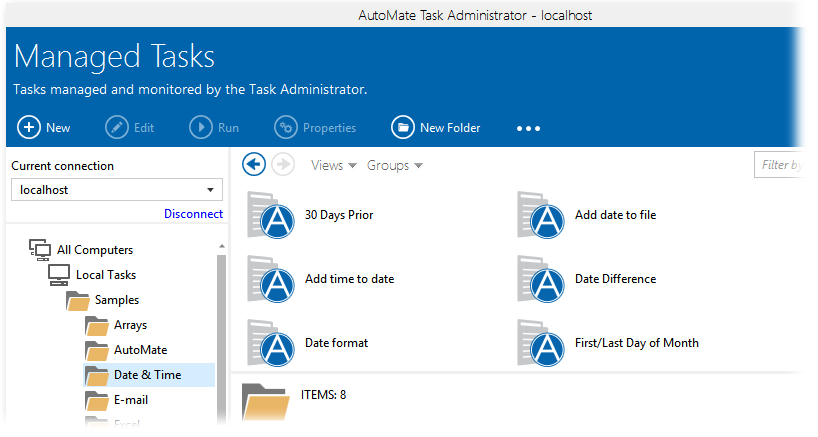Click the '30 Days Prior' task name
The width and height of the screenshot is (818, 437).
[339, 215]
